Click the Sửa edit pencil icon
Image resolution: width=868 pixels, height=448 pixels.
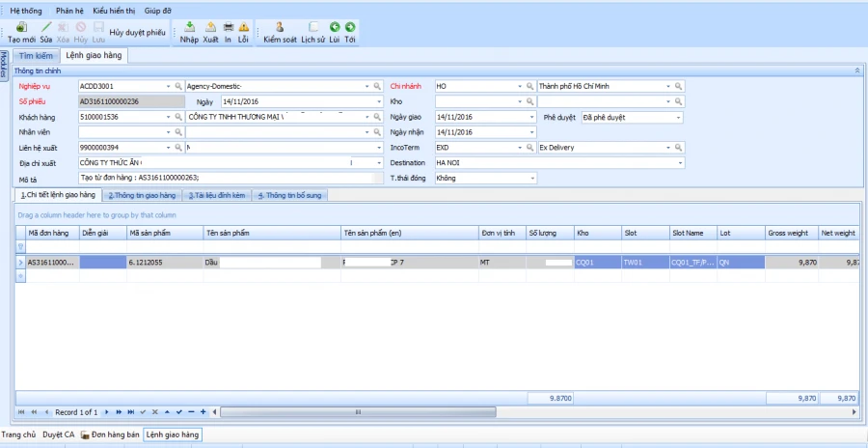tap(46, 27)
